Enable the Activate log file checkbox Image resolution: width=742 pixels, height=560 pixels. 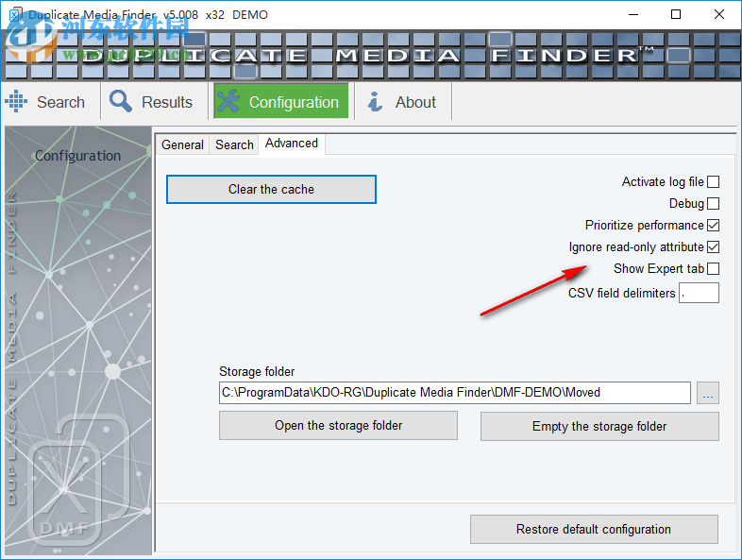(x=713, y=181)
